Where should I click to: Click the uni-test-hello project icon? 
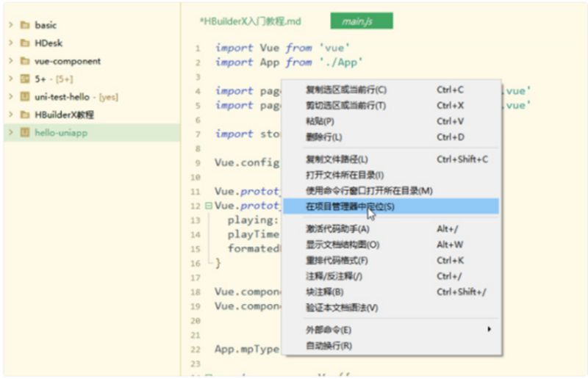[25, 97]
